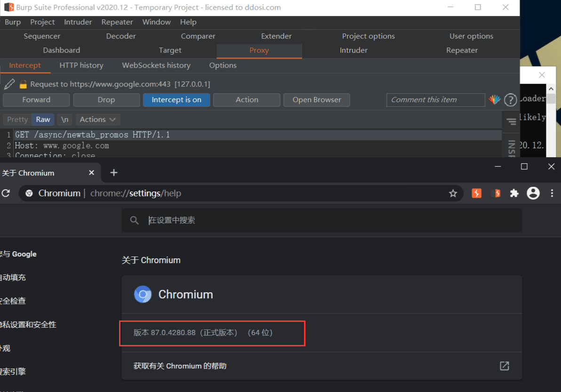Select the 安全检查 sidebar item
Viewport: 561px width, 392px height.
[13, 301]
